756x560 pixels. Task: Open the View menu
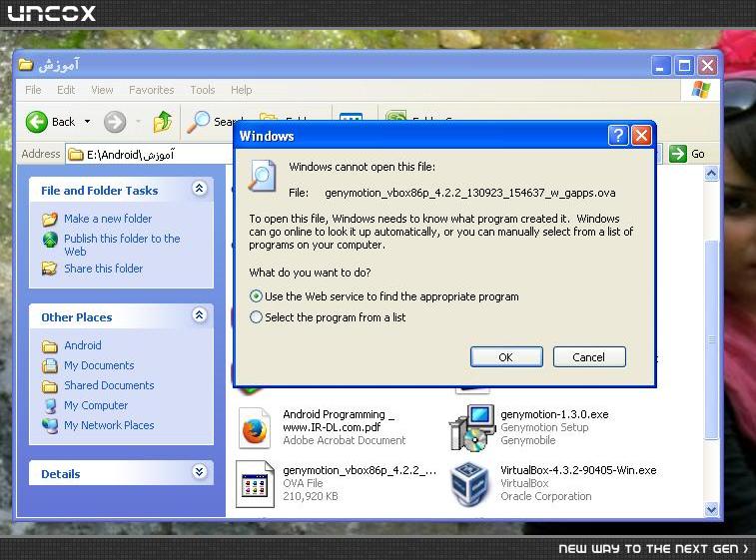click(102, 90)
